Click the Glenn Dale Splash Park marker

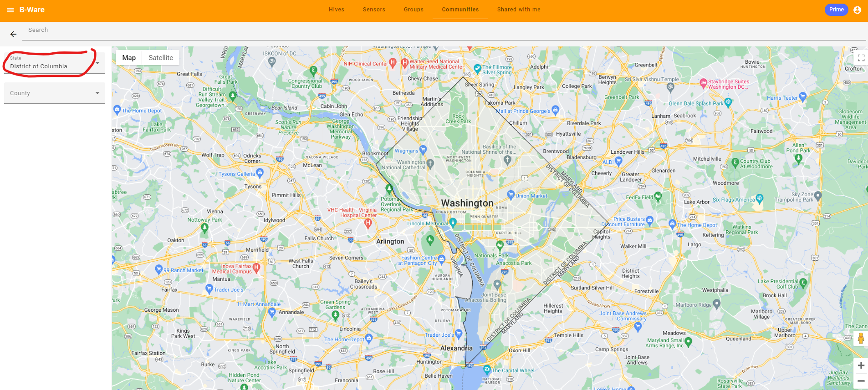click(728, 102)
